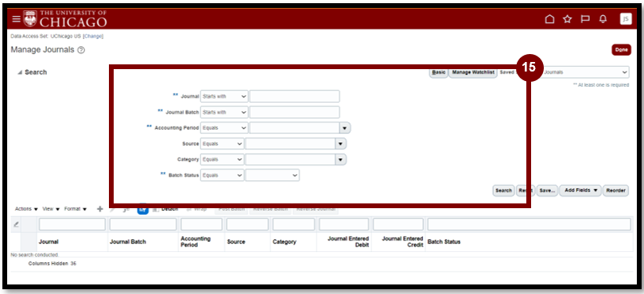Open the Format menu
644x294 pixels.
[76, 209]
